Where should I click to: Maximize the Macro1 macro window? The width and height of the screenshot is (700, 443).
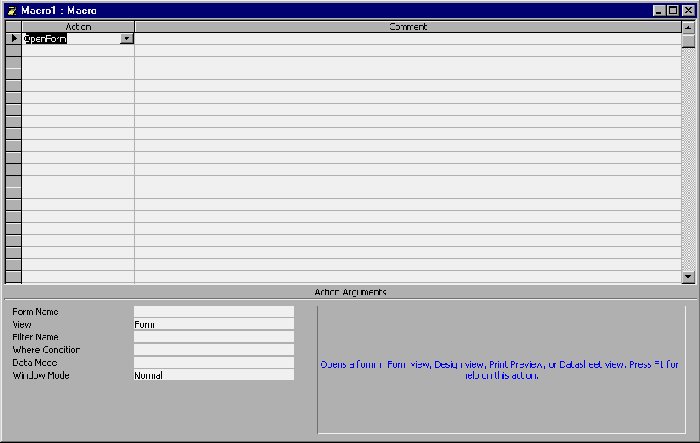(x=672, y=9)
